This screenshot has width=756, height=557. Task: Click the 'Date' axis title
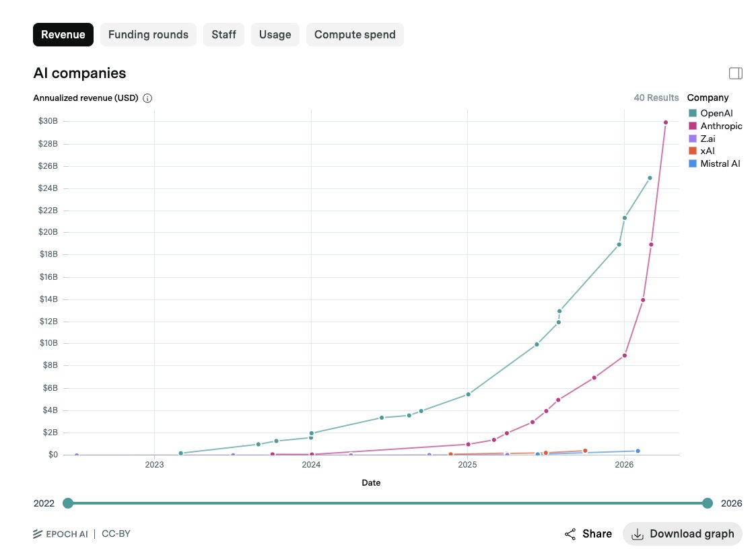[x=371, y=483]
